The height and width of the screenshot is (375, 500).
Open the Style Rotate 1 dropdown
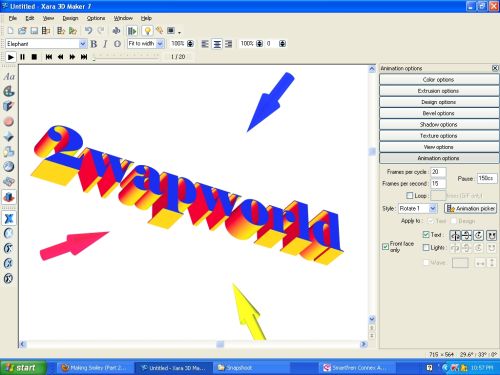pos(432,209)
